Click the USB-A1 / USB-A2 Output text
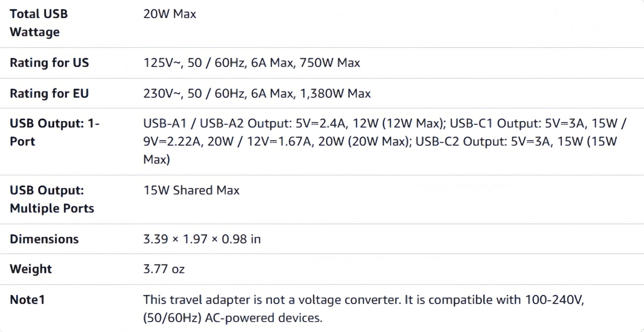 coord(217,123)
